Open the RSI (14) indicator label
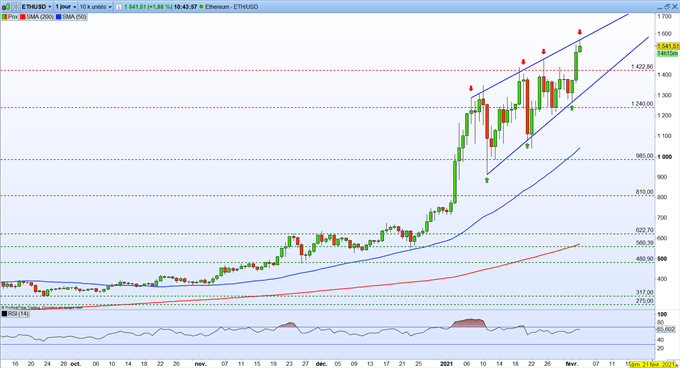The image size is (680, 368). coord(18,313)
